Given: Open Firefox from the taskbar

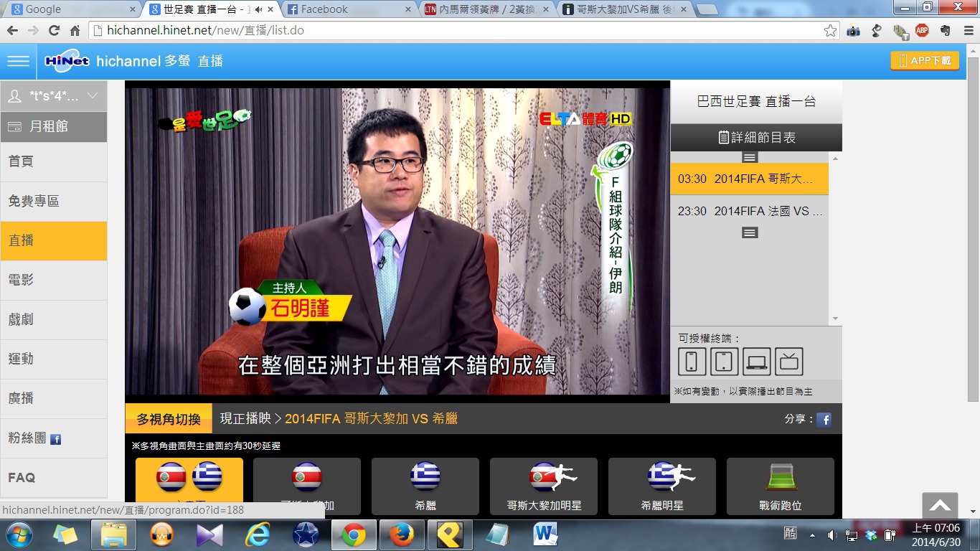Looking at the screenshot, I should [x=401, y=535].
